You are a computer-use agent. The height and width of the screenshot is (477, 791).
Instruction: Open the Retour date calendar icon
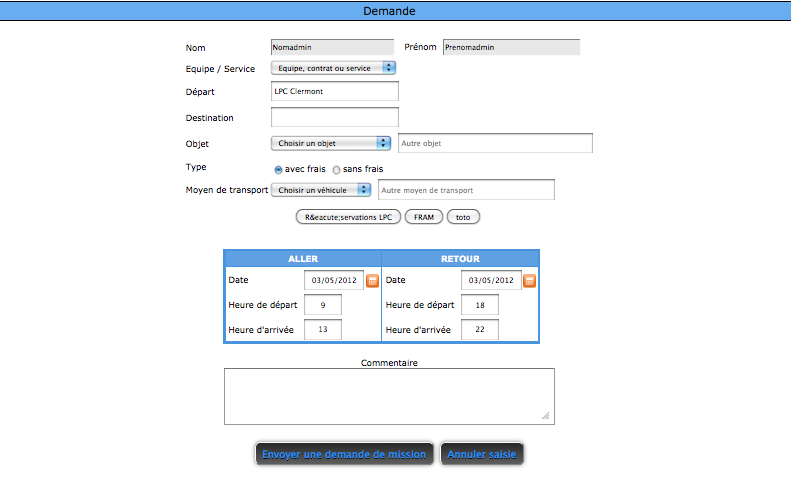pyautogui.click(x=529, y=281)
